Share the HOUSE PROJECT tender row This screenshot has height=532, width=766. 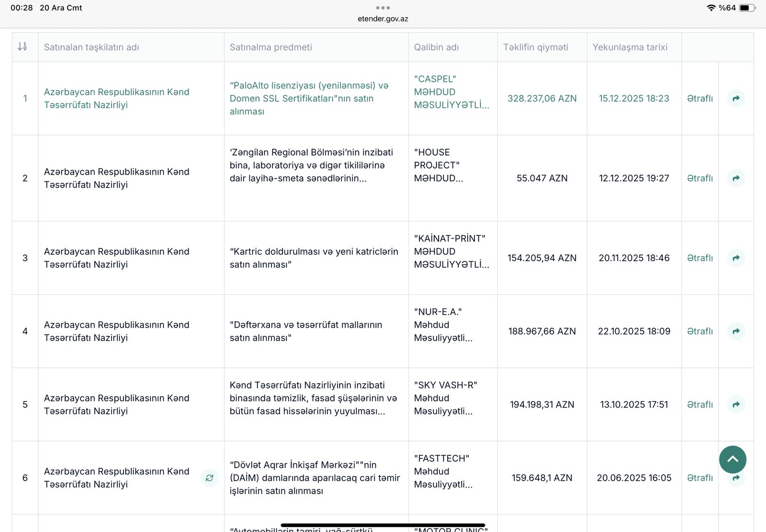click(x=736, y=178)
